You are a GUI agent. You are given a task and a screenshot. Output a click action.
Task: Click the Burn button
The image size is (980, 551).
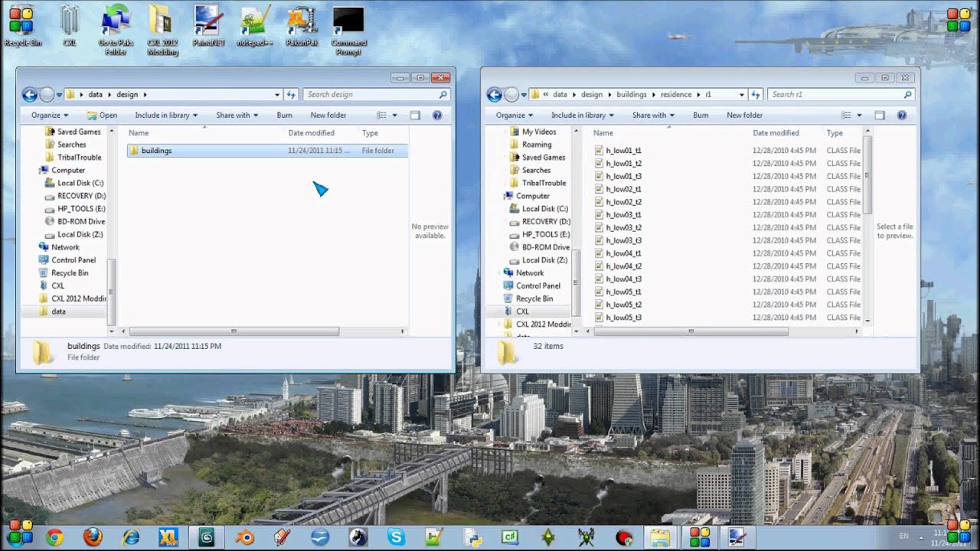coord(284,115)
